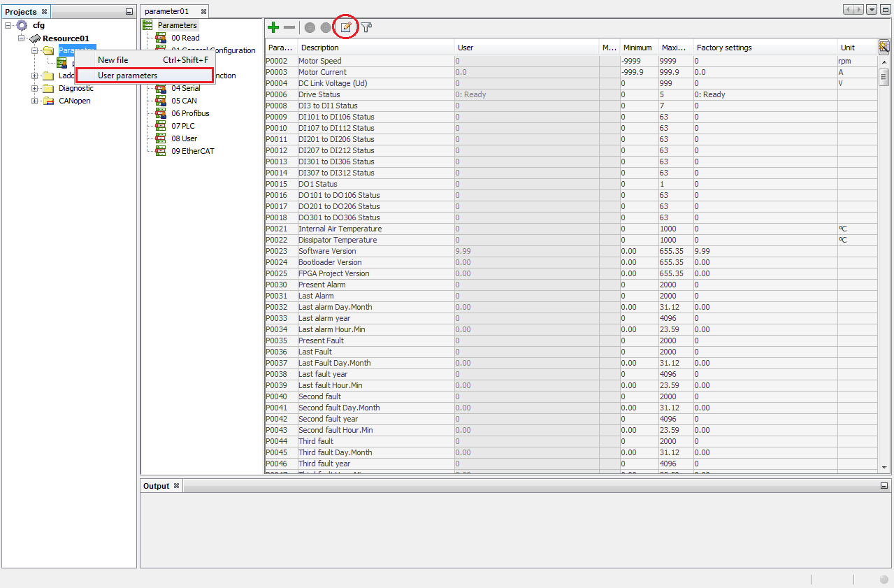Click the 05 CAN group icon
Image resolution: width=894 pixels, height=588 pixels.
(161, 101)
